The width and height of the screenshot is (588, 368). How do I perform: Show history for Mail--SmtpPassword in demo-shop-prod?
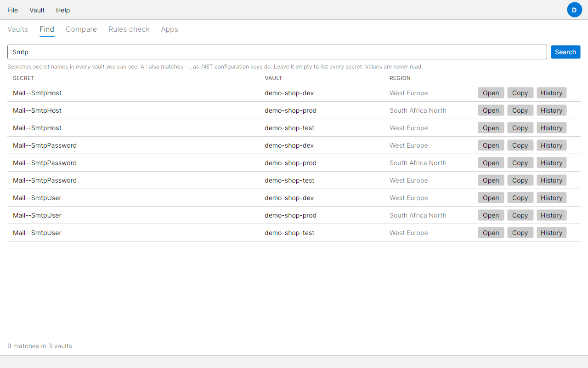(x=551, y=163)
